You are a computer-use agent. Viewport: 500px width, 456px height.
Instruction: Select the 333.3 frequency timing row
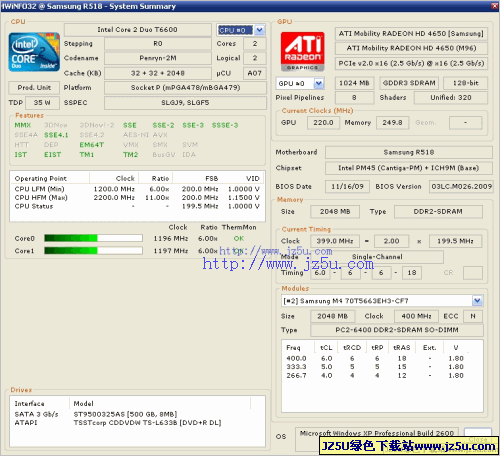coord(375,367)
